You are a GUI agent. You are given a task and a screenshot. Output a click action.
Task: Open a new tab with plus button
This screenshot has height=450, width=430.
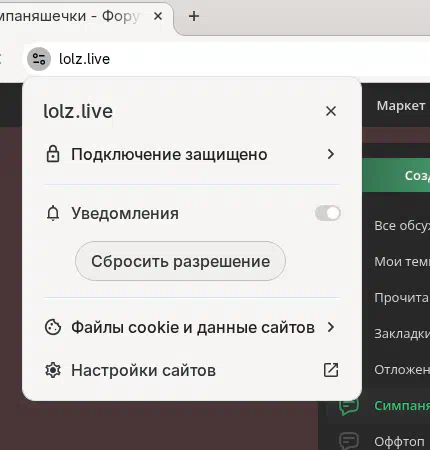pyautogui.click(x=194, y=16)
